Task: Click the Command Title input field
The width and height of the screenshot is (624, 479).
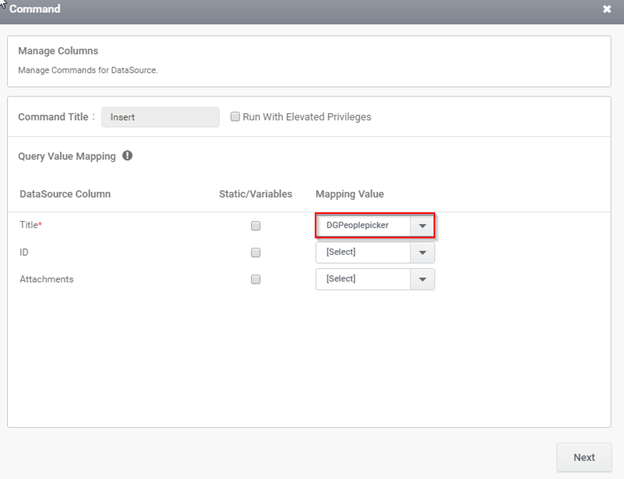Action: [160, 117]
